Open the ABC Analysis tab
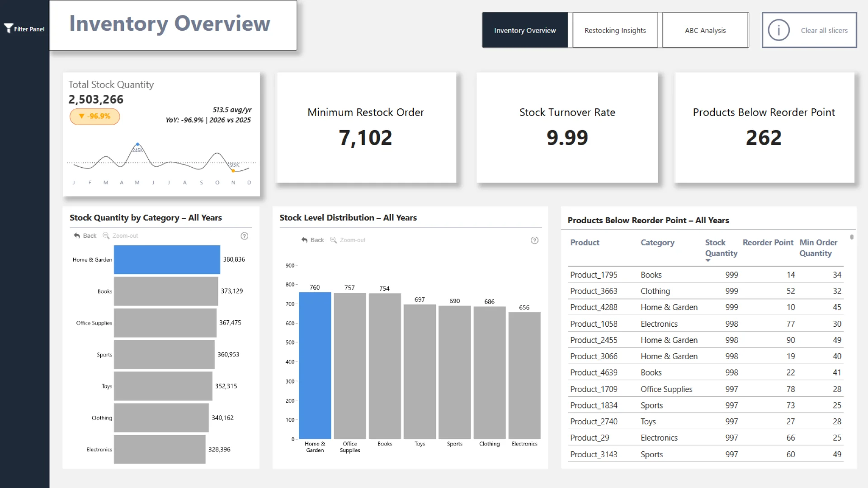Viewport: 868px width, 488px height. coord(705,30)
